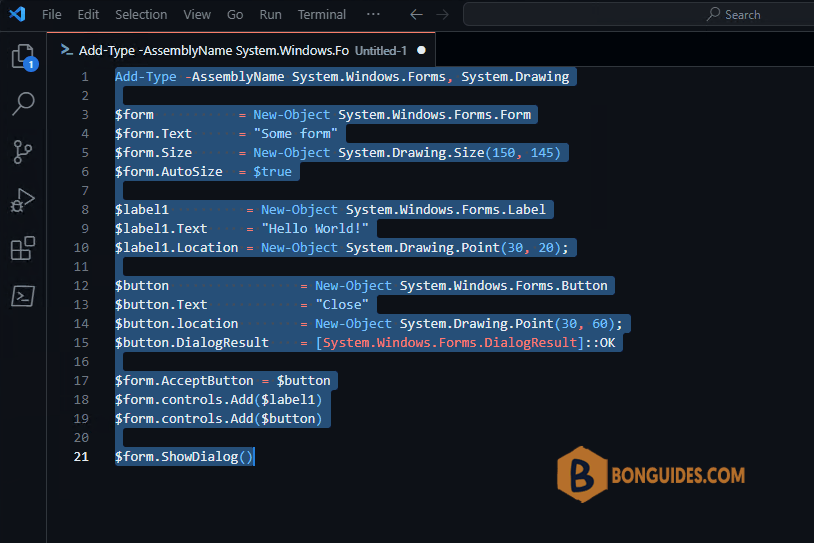Click line number 1 in the gutter
Screen dimensions: 814x543
pyautogui.click(x=85, y=77)
